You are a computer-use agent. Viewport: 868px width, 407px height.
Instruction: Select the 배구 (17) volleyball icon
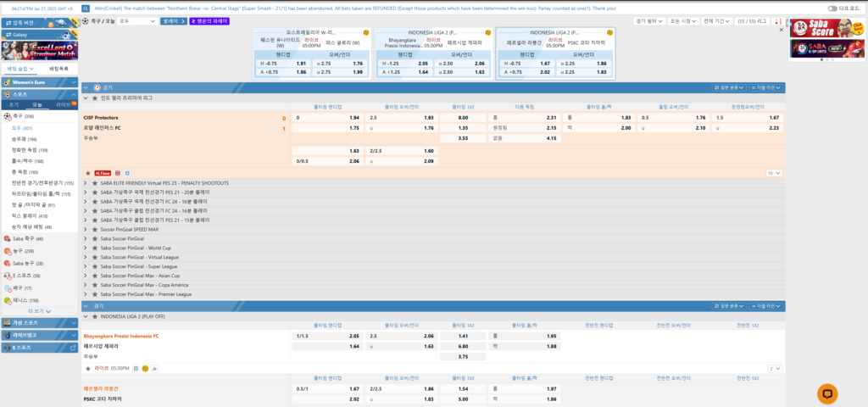click(7, 288)
